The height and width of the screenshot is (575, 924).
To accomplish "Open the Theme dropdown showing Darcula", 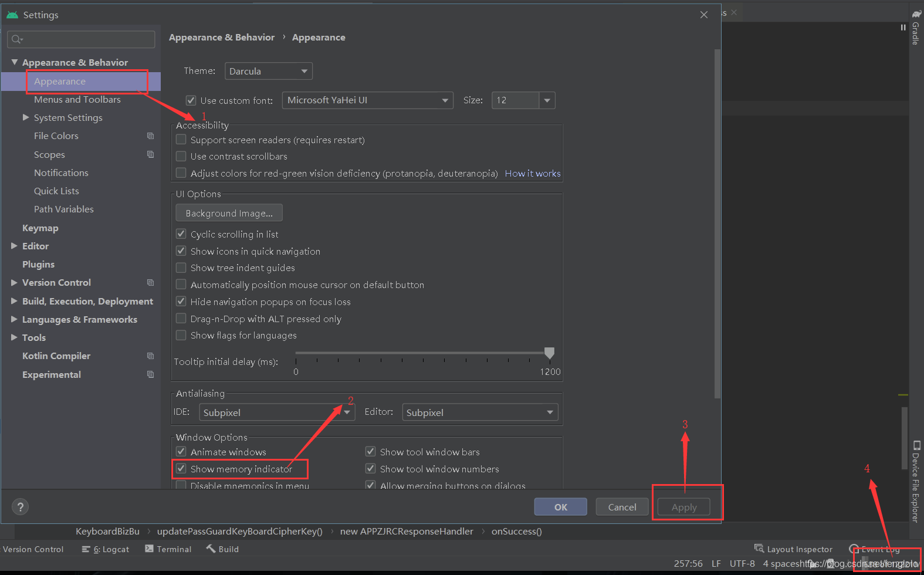I will (x=268, y=71).
